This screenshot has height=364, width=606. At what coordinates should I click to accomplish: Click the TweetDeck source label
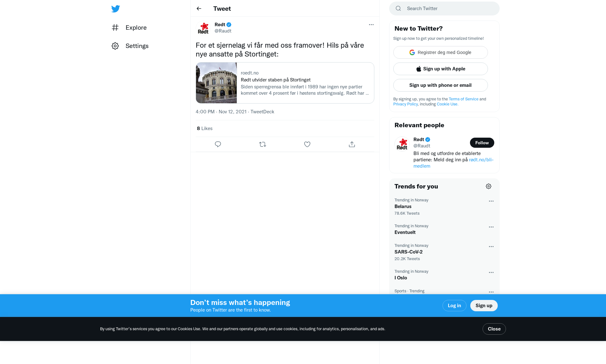[262, 112]
